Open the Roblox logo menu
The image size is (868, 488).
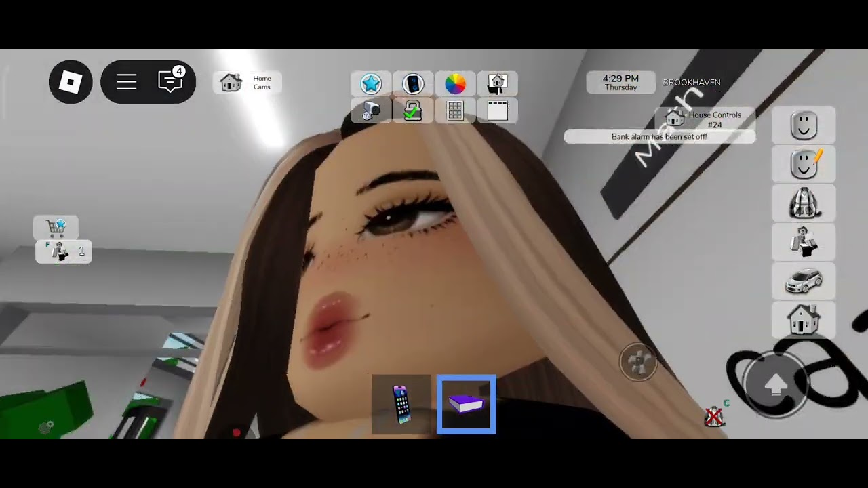click(x=71, y=82)
